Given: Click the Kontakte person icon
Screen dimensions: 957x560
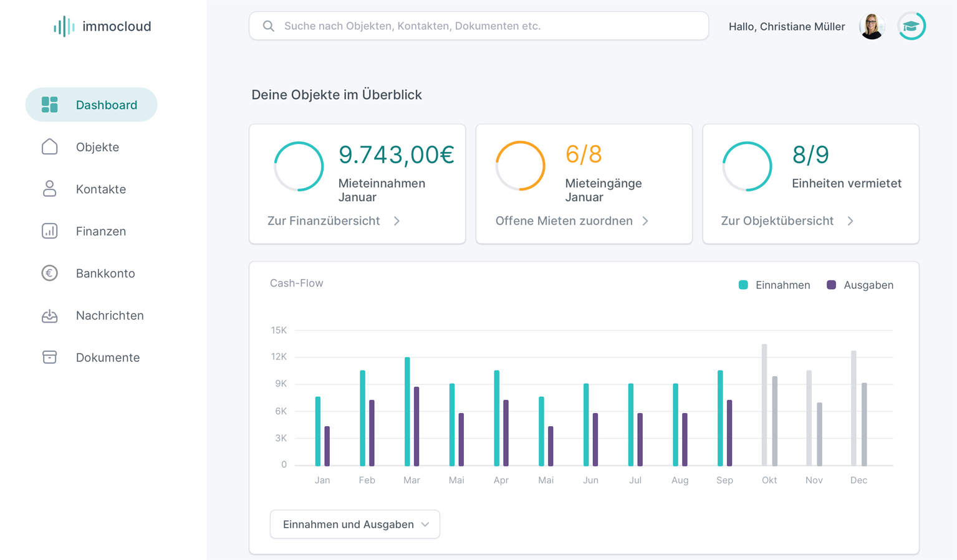Looking at the screenshot, I should (50, 189).
